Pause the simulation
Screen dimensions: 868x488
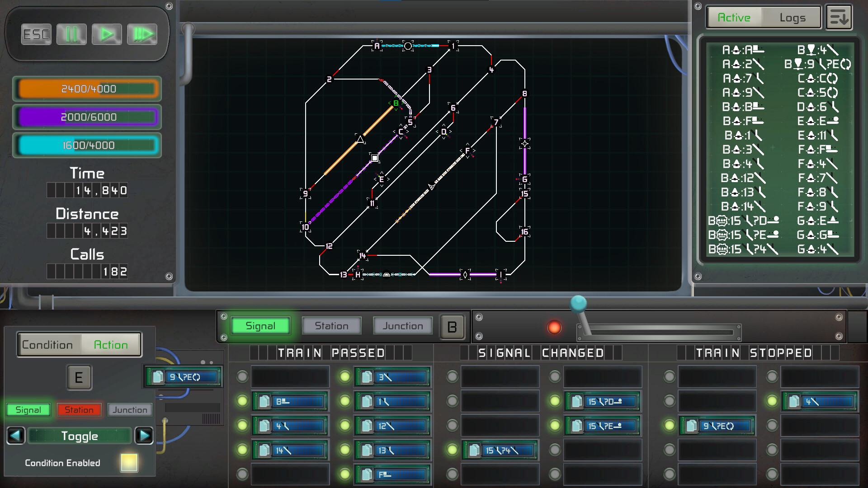[71, 34]
